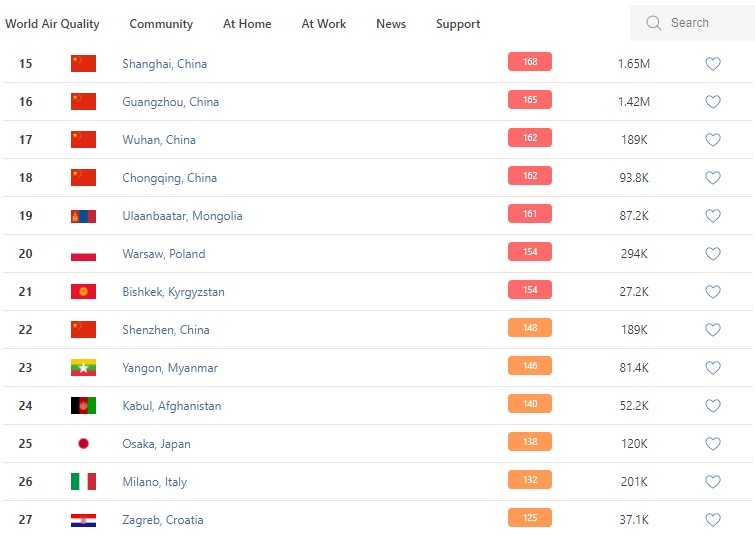This screenshot has height=538, width=755.
Task: Click the Myanmar flag icon
Action: pyautogui.click(x=83, y=368)
